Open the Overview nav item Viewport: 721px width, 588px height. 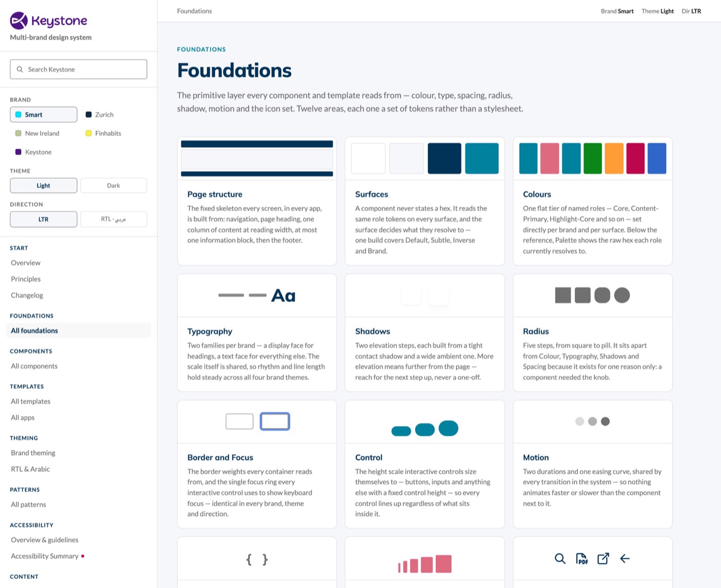78,263
